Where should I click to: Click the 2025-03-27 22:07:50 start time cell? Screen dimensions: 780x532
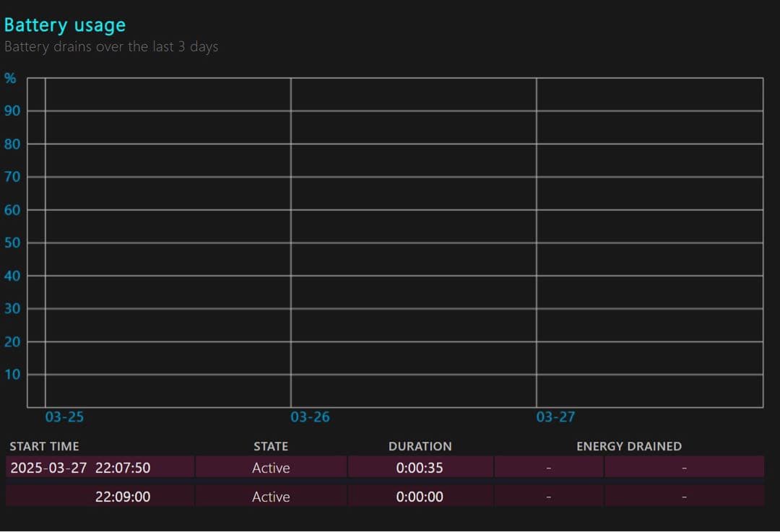coord(80,468)
